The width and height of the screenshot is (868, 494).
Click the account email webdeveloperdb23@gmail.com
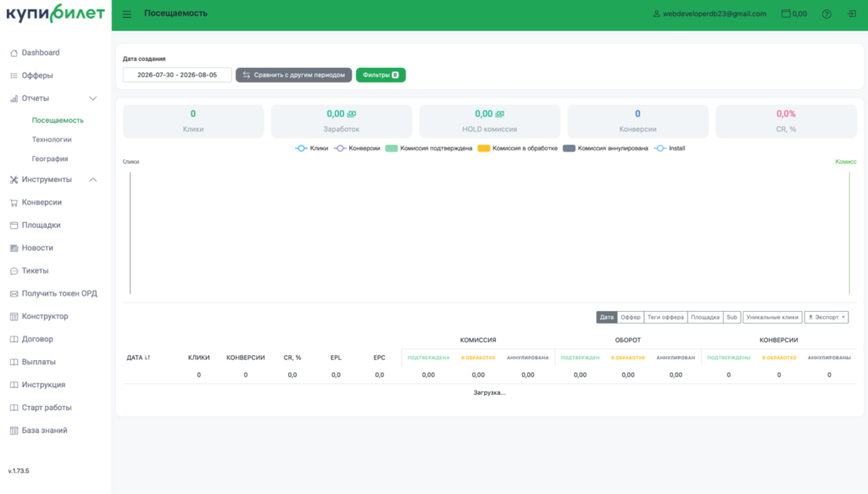[x=714, y=14]
